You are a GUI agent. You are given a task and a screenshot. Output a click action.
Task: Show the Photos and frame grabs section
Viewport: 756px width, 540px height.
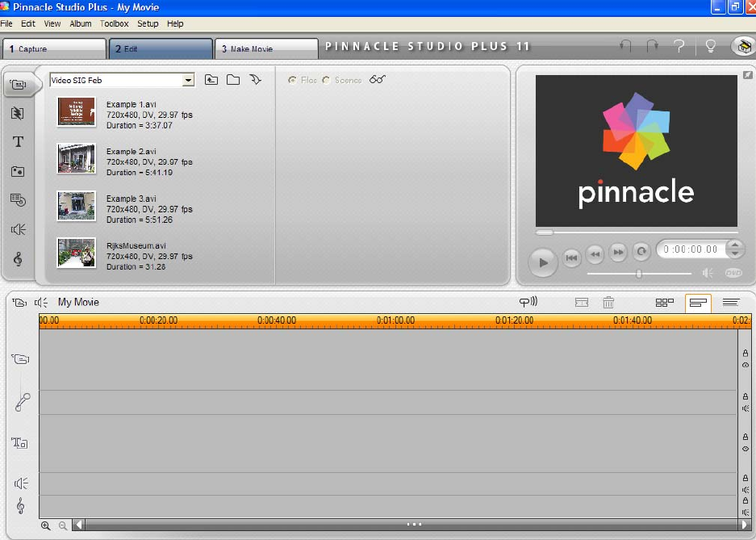point(18,171)
